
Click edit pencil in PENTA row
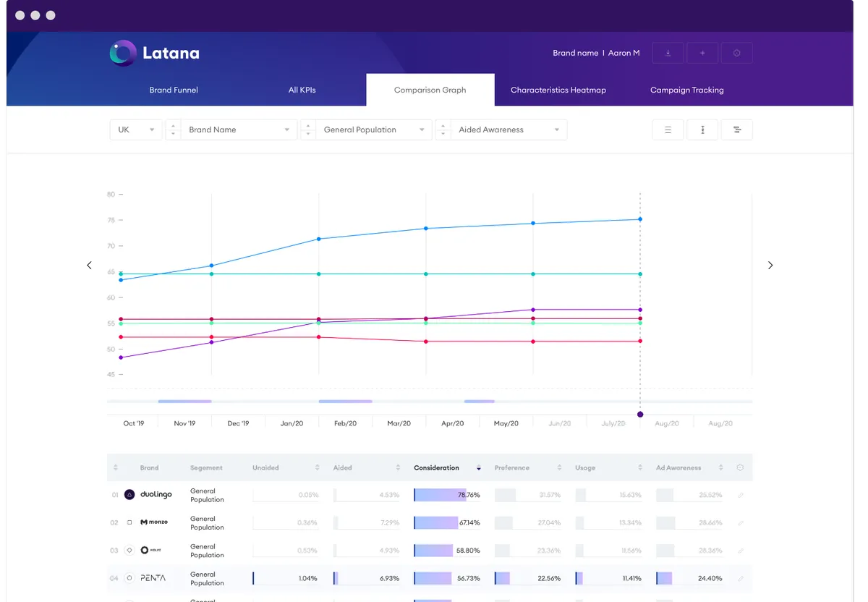740,578
